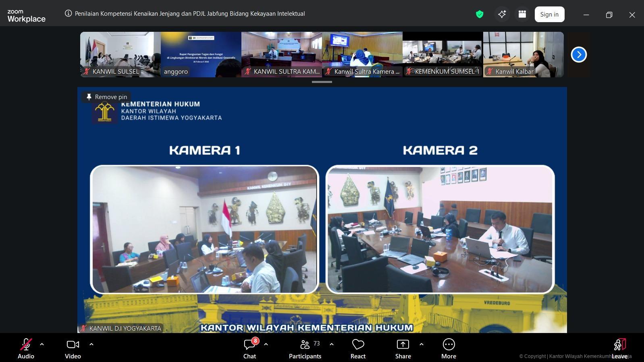Open the More options icon
The image size is (644, 362).
click(x=449, y=345)
